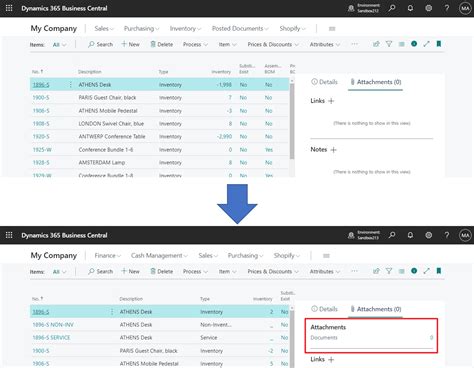Open row options dots for 1896-S, upper screenshot
The height and width of the screenshot is (368, 474).
70,85
